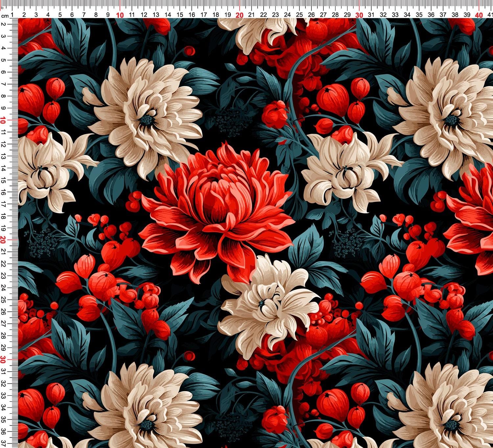Click the "cm" unit label at ruler corner
Viewport: 493px width, 448px height.
click(x=5, y=15)
